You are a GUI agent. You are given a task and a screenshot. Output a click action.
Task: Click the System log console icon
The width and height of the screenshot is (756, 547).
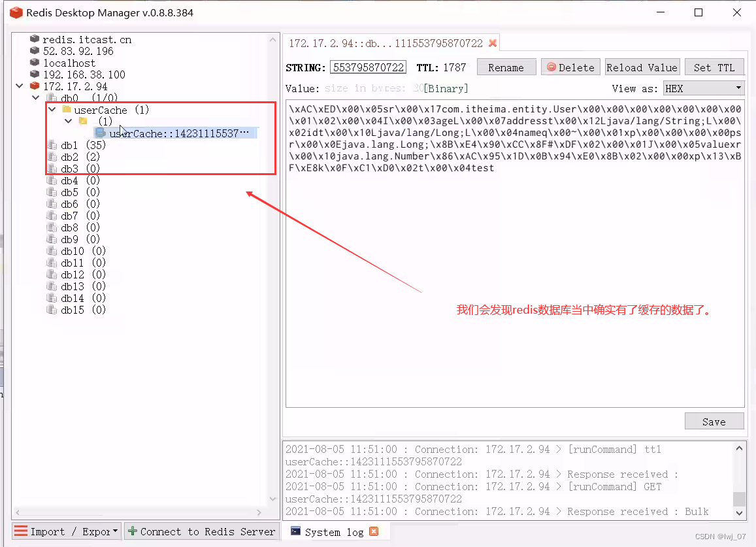pyautogui.click(x=295, y=531)
